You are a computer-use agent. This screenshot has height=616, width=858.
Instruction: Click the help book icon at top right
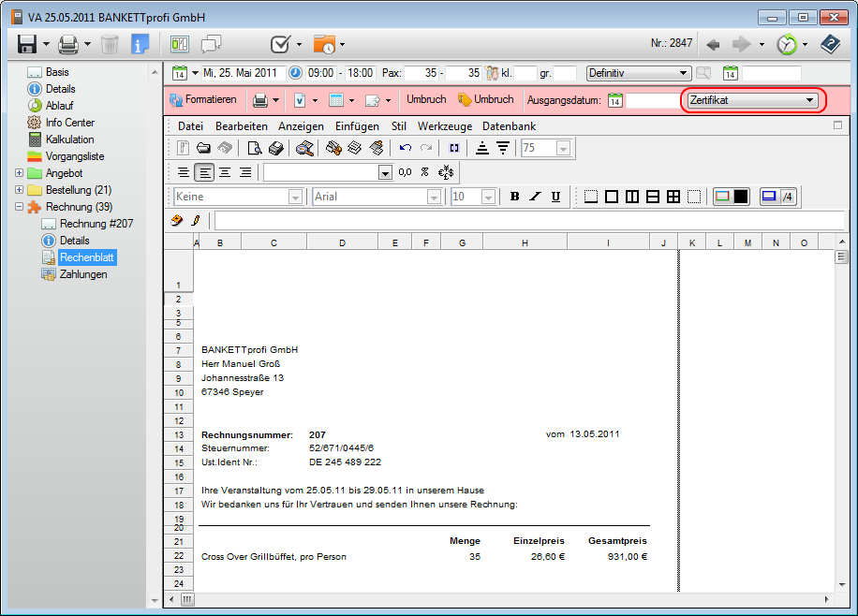[830, 44]
